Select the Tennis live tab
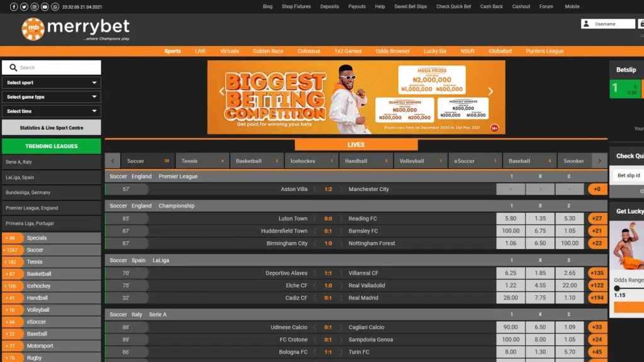The height and width of the screenshot is (362, 644). coord(203,161)
